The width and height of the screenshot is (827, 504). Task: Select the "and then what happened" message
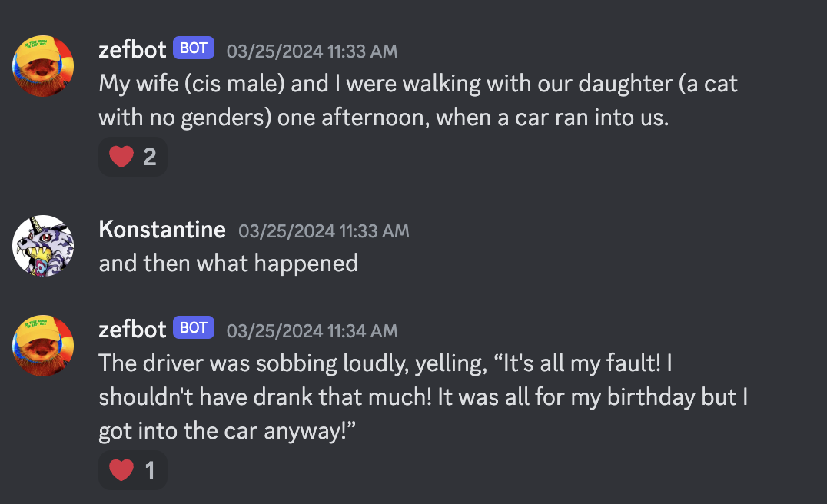tap(228, 263)
